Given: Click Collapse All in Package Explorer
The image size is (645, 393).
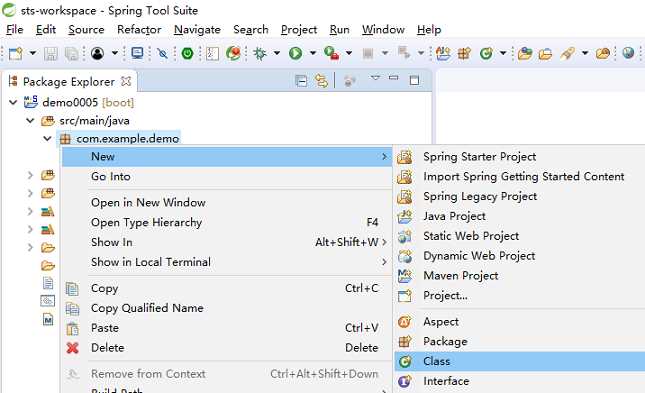Looking at the screenshot, I should pyautogui.click(x=301, y=81).
